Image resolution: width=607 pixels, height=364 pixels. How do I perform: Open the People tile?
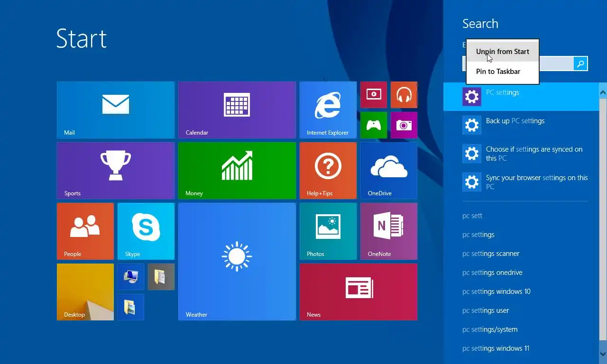pyautogui.click(x=85, y=231)
